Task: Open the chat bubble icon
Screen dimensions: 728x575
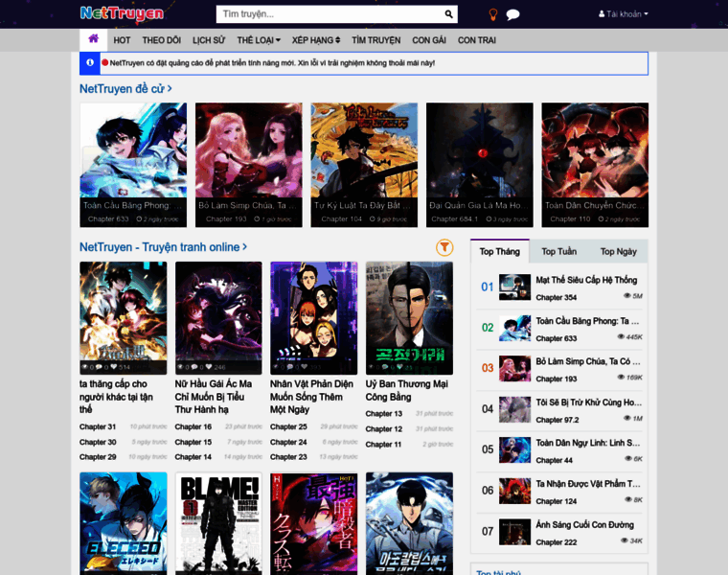Action: click(512, 15)
